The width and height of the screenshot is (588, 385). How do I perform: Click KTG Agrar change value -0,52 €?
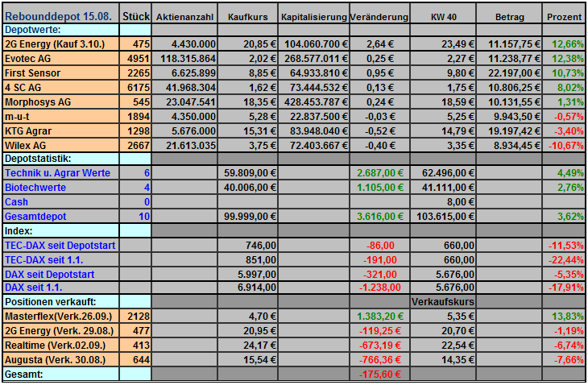point(379,130)
